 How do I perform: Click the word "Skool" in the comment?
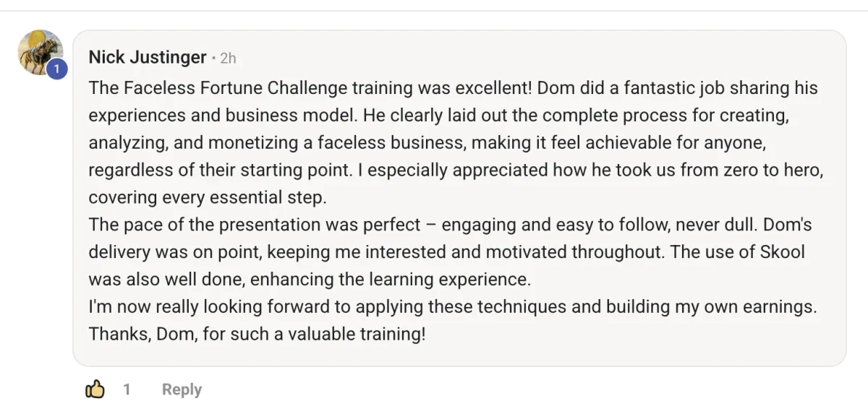click(x=781, y=252)
